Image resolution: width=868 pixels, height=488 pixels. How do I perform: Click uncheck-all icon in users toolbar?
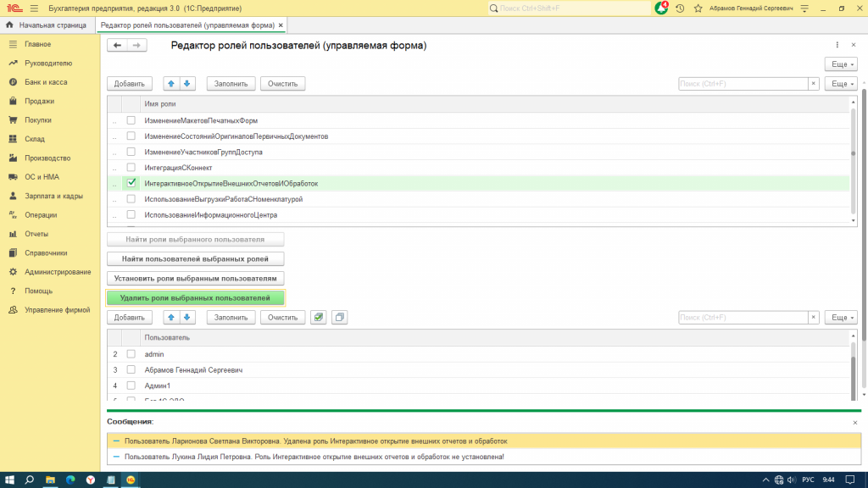tap(339, 318)
